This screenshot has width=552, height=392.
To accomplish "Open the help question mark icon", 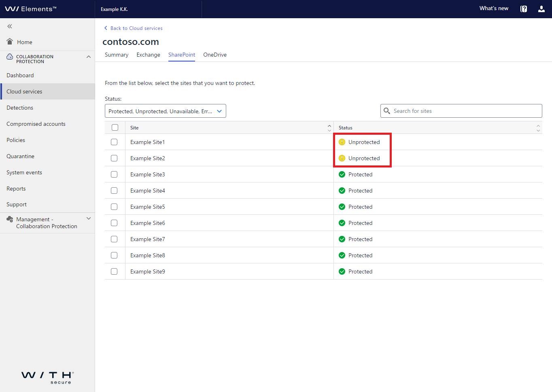I will click(x=524, y=9).
